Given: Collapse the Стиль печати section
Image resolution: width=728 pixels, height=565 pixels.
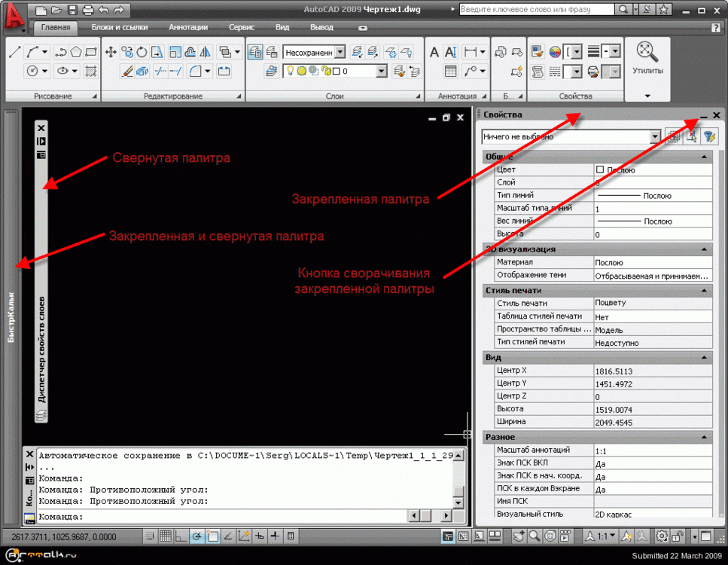Looking at the screenshot, I should click(x=704, y=290).
